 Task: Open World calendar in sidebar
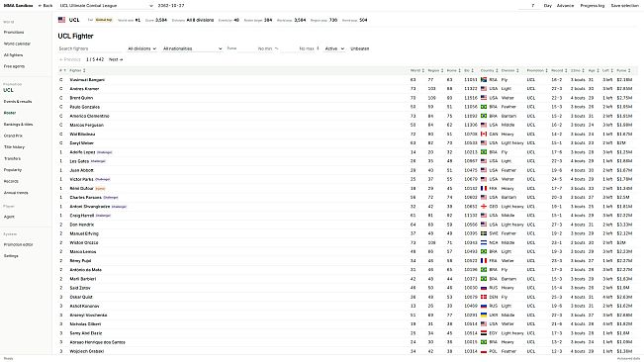(x=17, y=44)
